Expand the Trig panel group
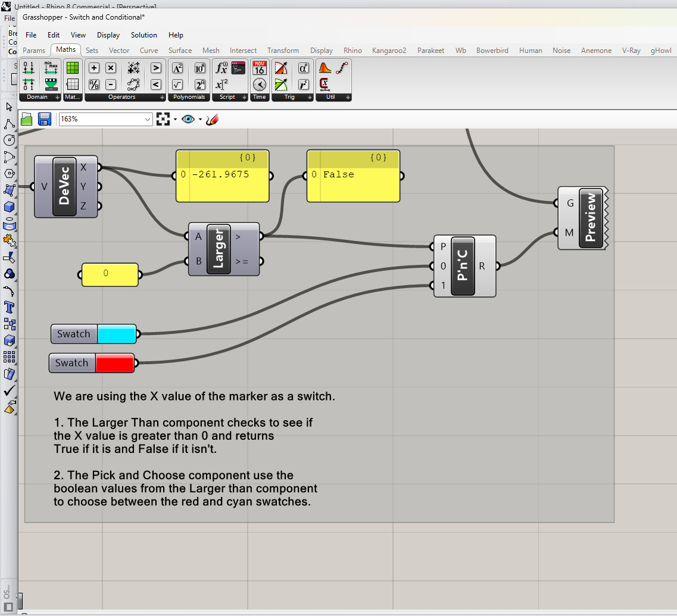Image resolution: width=677 pixels, height=616 pixels. pos(310,97)
